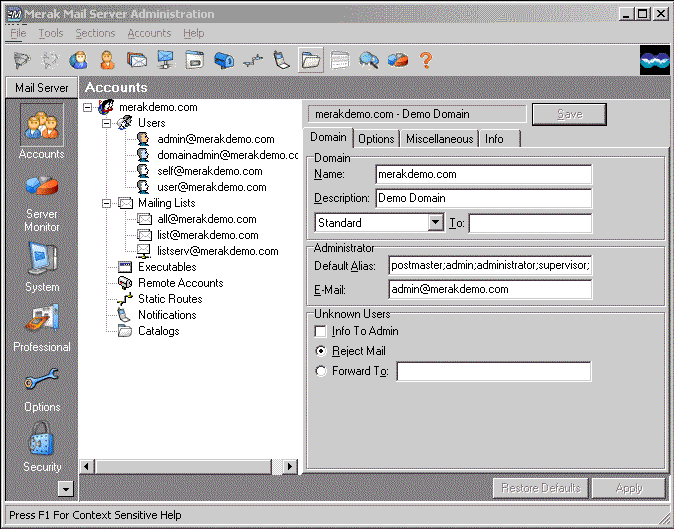
Task: Open the Help menu
Action: [193, 33]
